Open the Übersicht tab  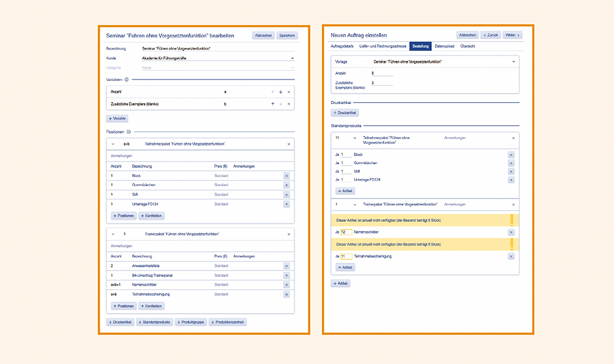click(x=467, y=46)
